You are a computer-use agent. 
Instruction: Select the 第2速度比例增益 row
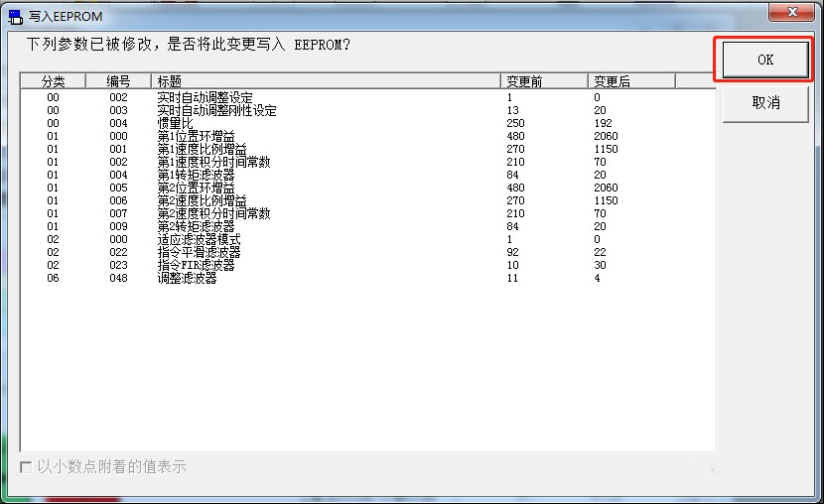coord(368,200)
